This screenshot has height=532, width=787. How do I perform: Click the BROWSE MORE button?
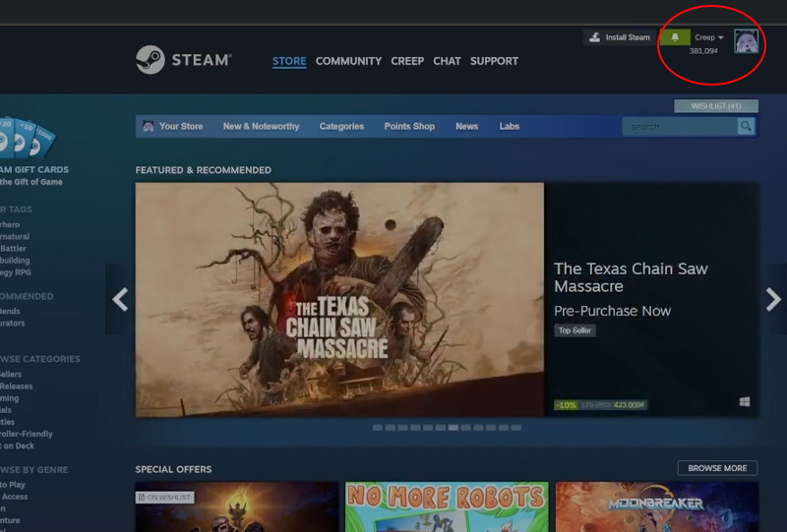(x=717, y=468)
